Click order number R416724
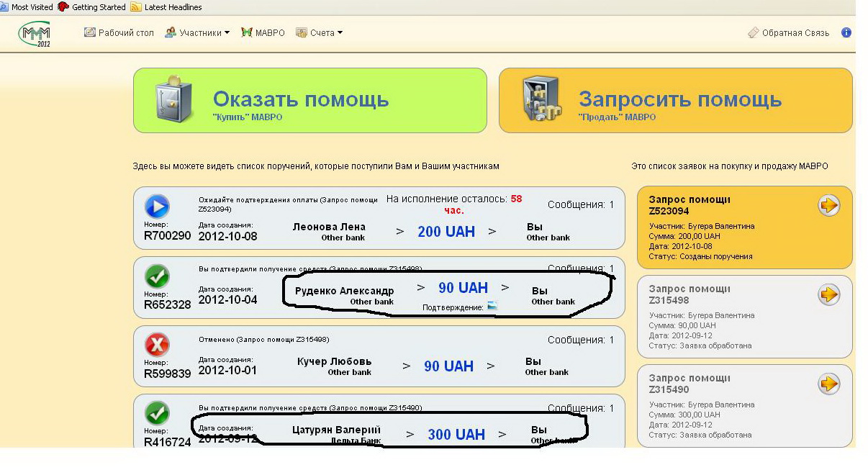The width and height of the screenshot is (868, 470). click(168, 442)
